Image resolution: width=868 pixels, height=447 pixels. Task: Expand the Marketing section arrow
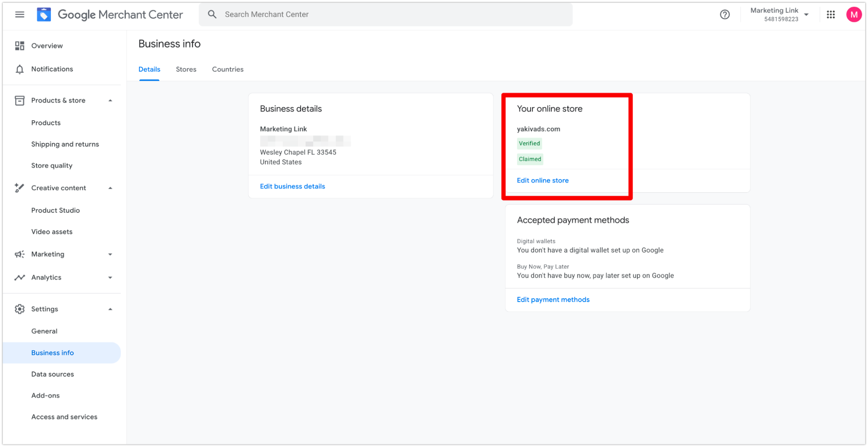pos(110,254)
